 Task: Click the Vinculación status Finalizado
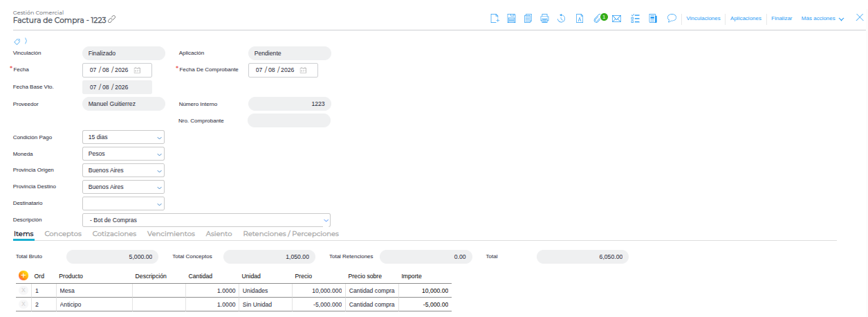[x=123, y=53]
